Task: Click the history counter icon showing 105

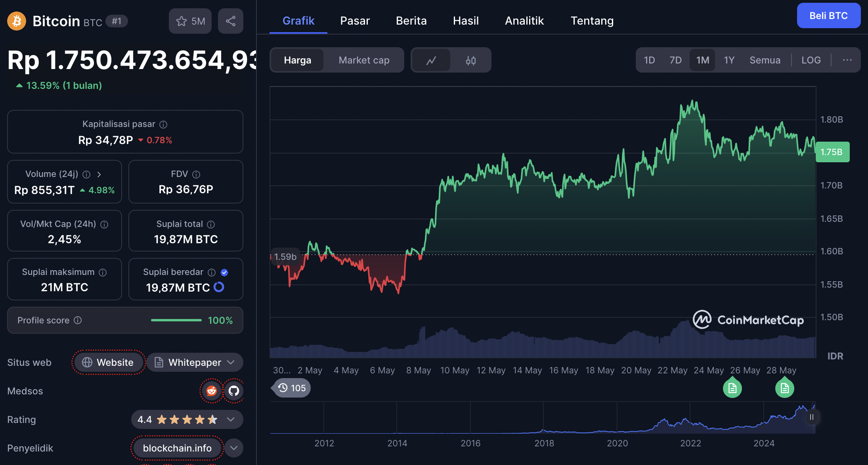Action: click(291, 388)
